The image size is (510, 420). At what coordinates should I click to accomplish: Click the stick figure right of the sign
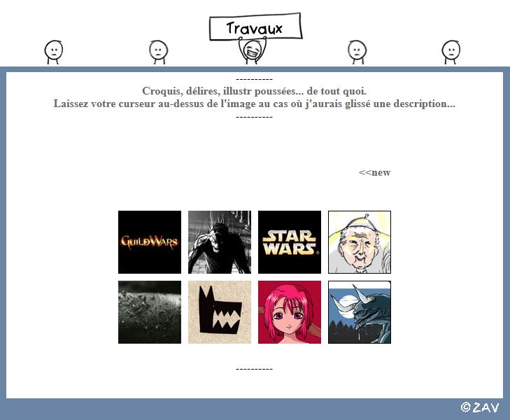[x=357, y=52]
